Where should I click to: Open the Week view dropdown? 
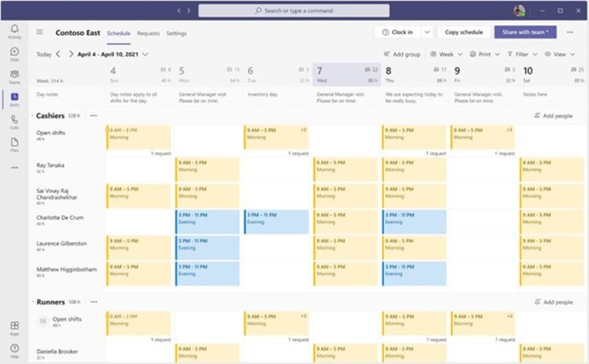coord(446,54)
